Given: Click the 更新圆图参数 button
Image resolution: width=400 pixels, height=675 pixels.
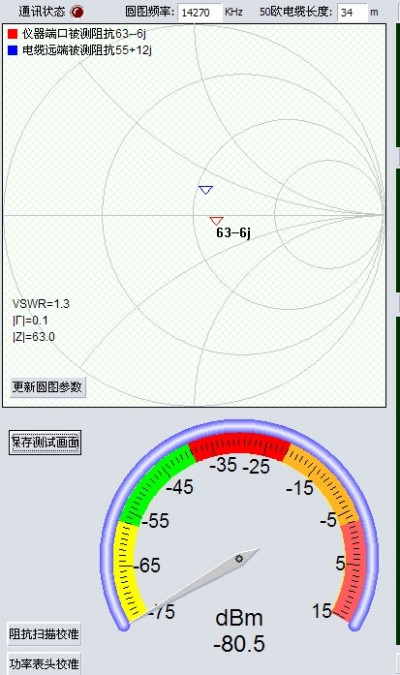Looking at the screenshot, I should 47,387.
